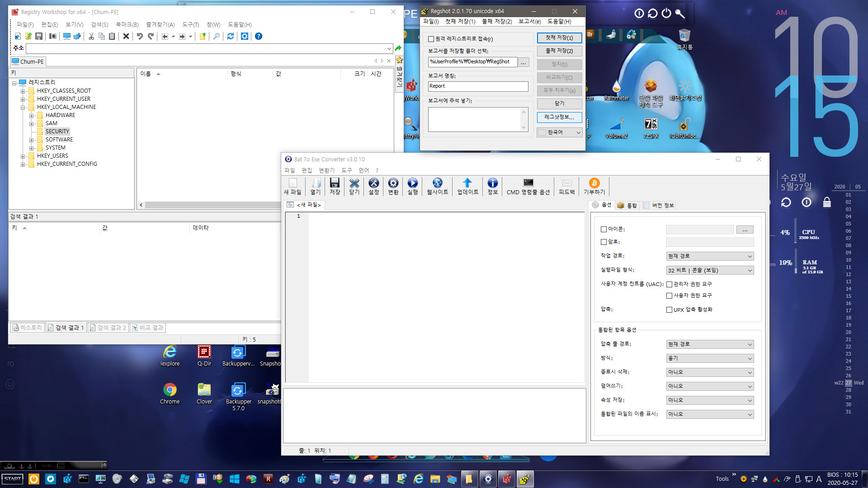Click icon browse ... button in options
The image size is (868, 488).
click(x=745, y=230)
